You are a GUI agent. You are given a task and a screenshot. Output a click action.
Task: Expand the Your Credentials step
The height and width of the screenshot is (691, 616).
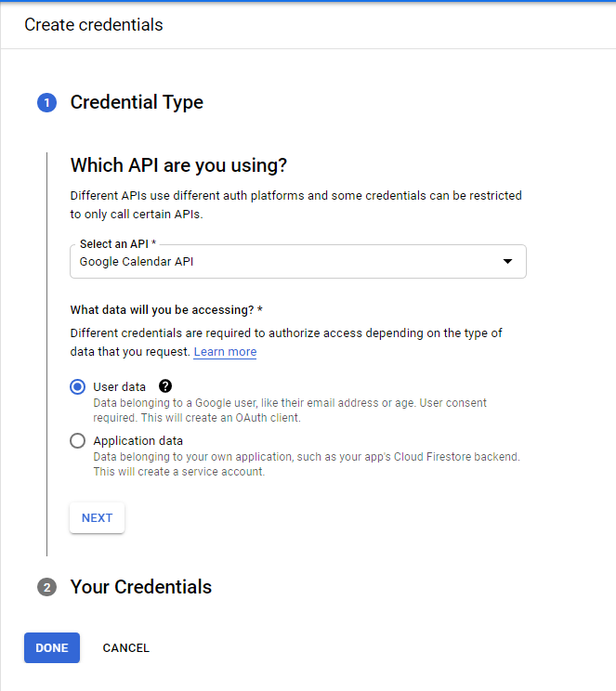point(141,587)
